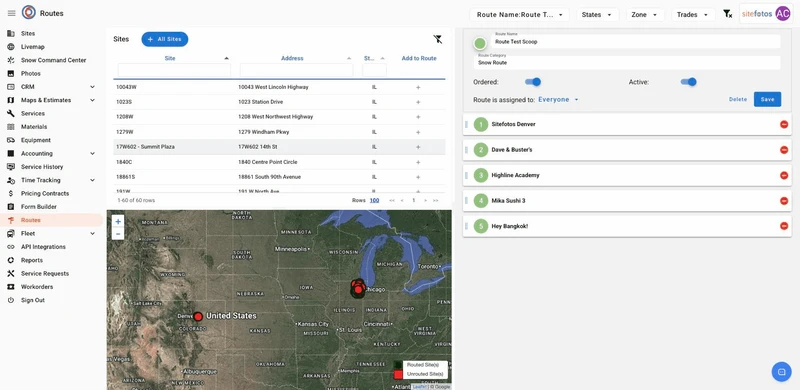The width and height of the screenshot is (800, 390).
Task: Click the Routes sidebar icon
Action: coord(11,220)
